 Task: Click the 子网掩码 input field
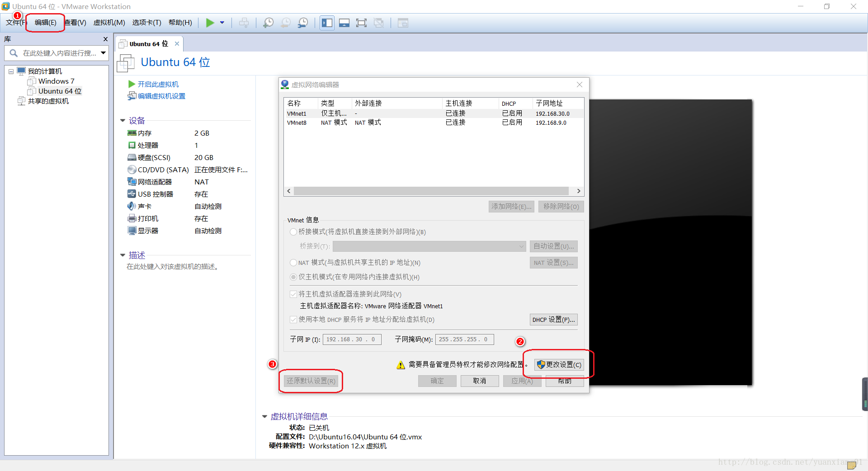(465, 339)
